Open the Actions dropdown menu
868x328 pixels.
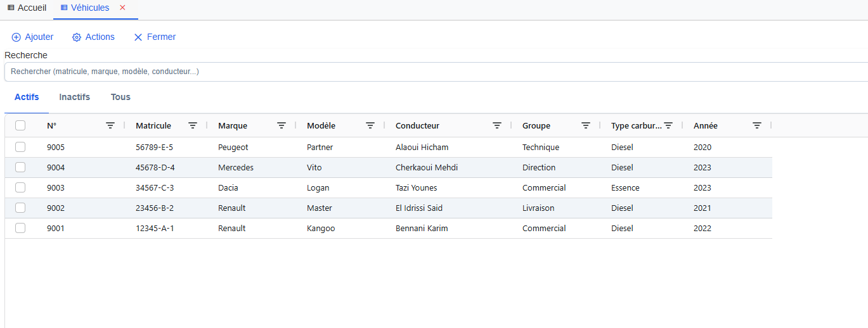[x=93, y=37]
